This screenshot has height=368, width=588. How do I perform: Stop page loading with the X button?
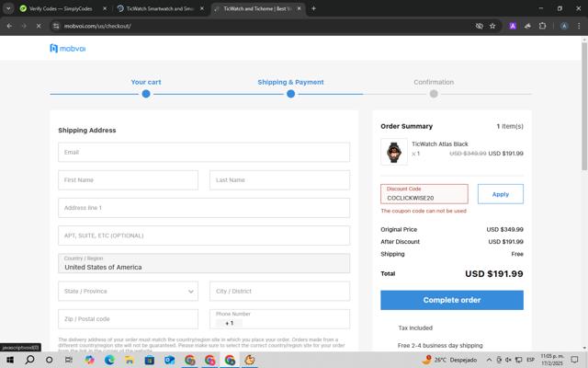coord(39,26)
